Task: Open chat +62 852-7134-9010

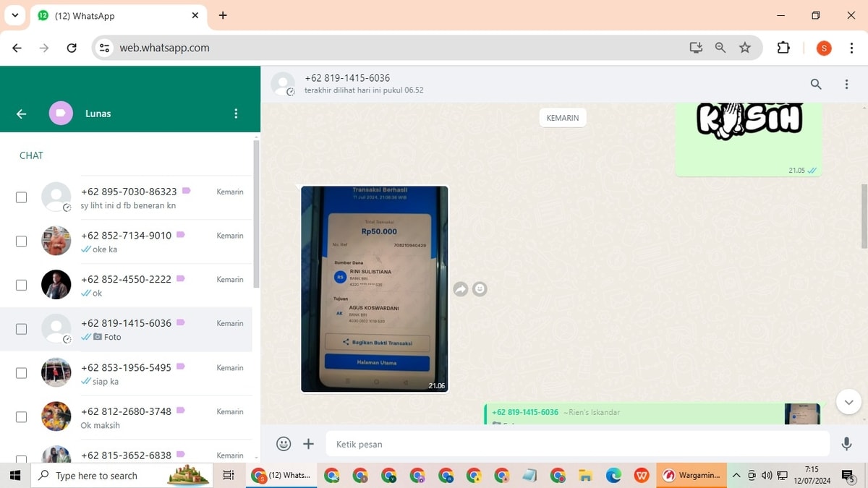Action: [x=126, y=241]
